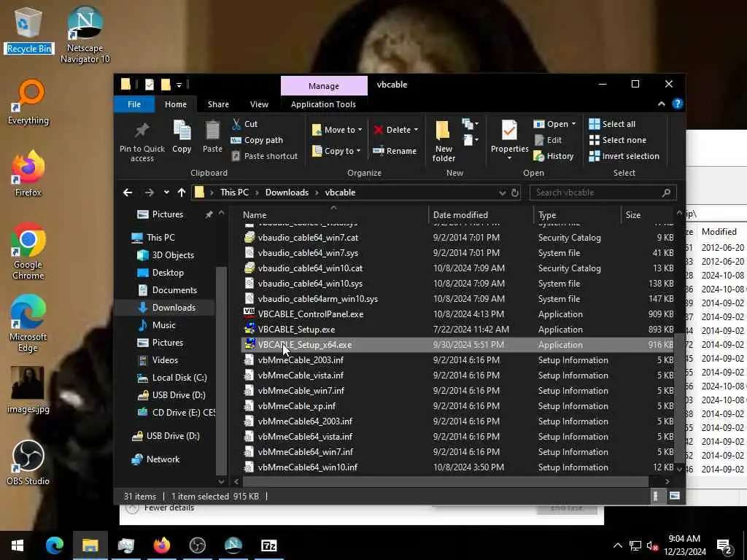Select vbMmeCable64_win10.inf file

pyautogui.click(x=308, y=467)
